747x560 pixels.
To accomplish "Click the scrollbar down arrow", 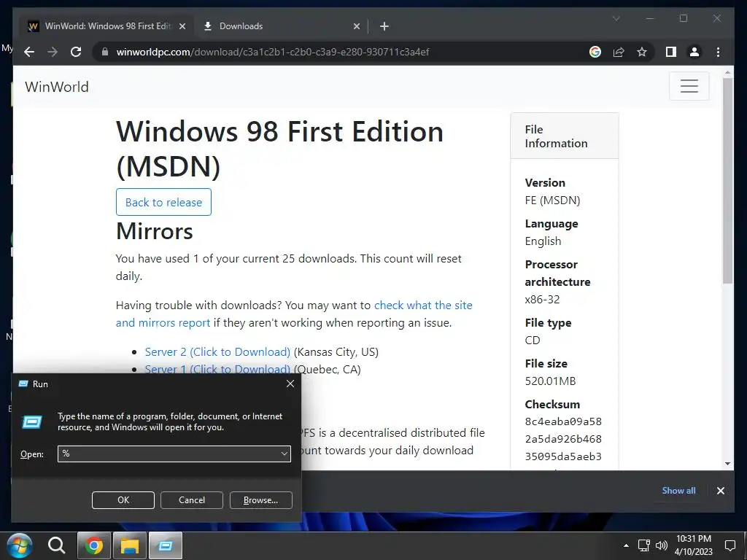I will [727, 463].
